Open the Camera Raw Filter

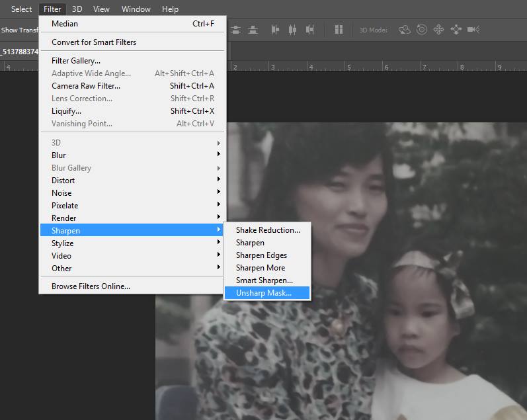tap(86, 86)
